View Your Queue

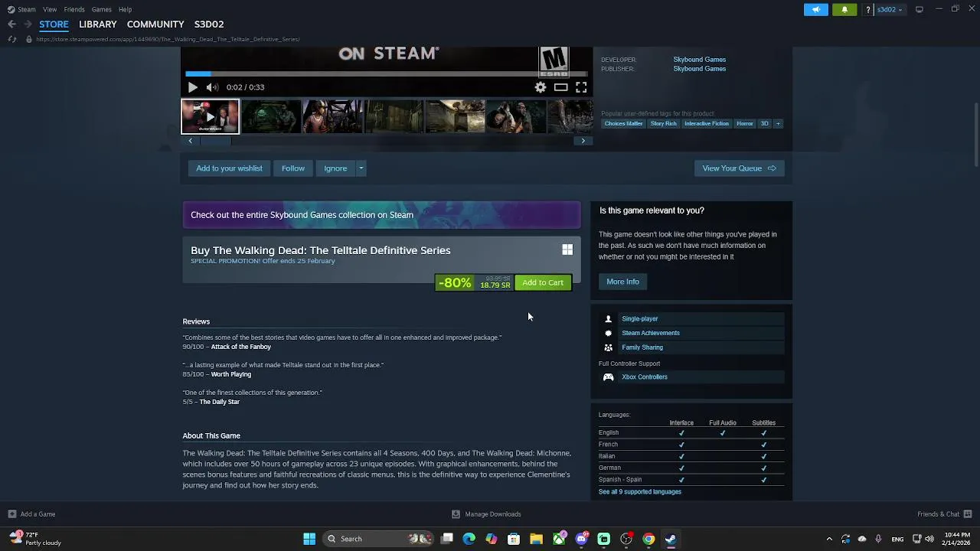(x=740, y=168)
